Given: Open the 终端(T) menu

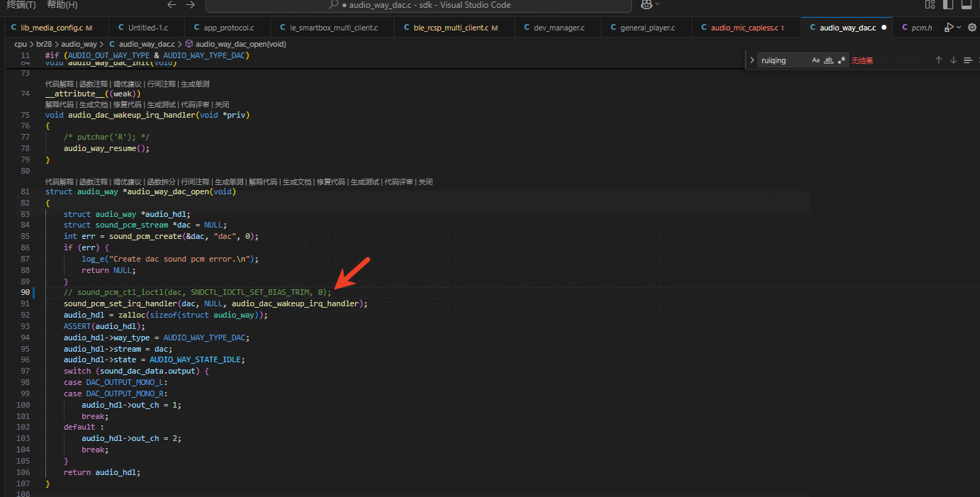Looking at the screenshot, I should (x=21, y=5).
